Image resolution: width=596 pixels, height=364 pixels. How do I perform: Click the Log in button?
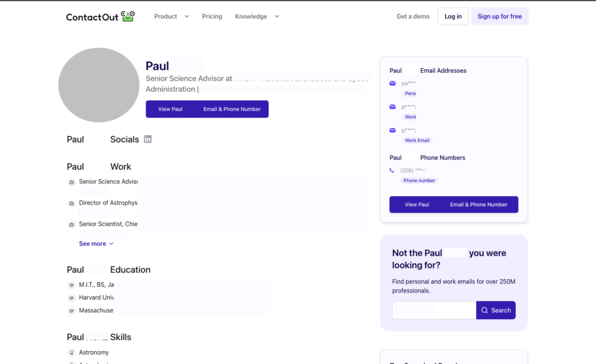(453, 16)
